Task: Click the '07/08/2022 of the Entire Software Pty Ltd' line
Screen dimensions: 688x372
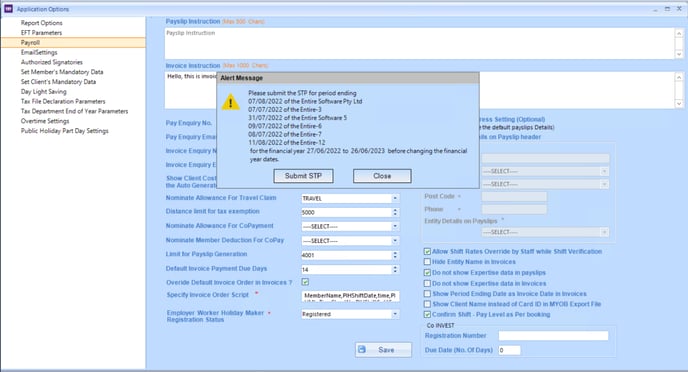Action: click(x=305, y=101)
